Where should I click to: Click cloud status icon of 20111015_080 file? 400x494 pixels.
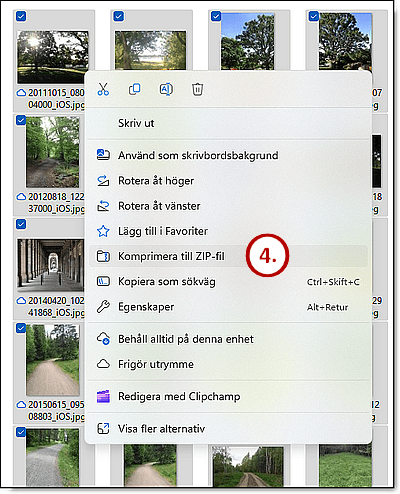click(21, 93)
